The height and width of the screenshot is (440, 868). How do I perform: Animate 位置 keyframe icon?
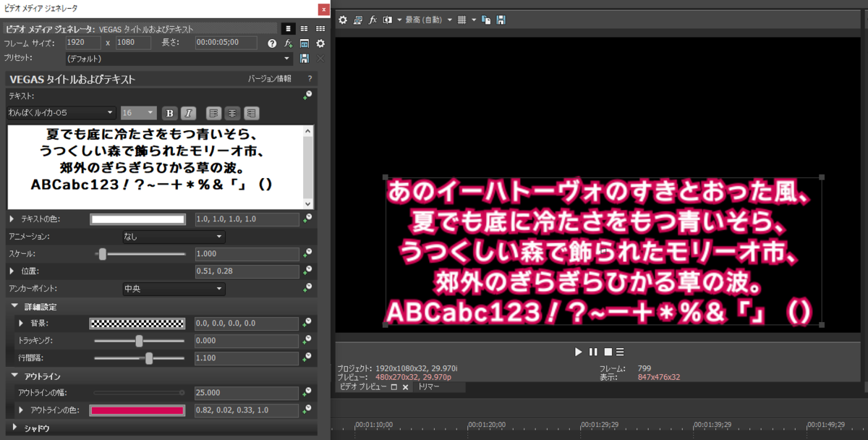pos(307,271)
